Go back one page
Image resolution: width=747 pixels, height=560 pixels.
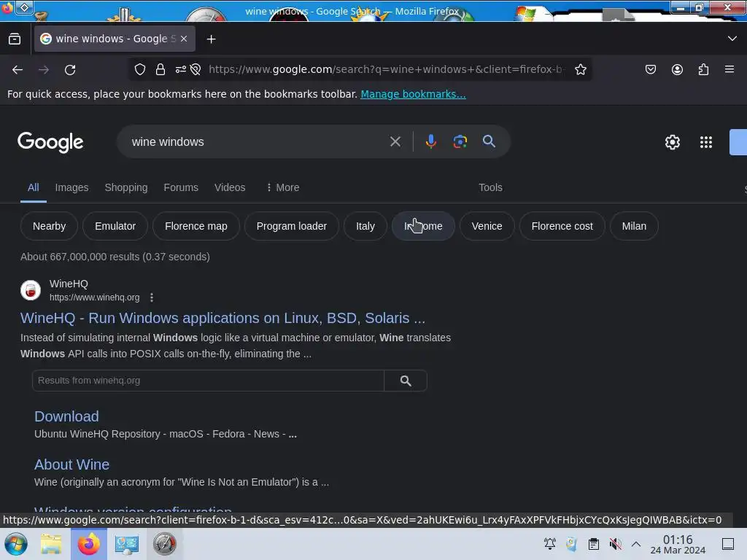(x=18, y=70)
